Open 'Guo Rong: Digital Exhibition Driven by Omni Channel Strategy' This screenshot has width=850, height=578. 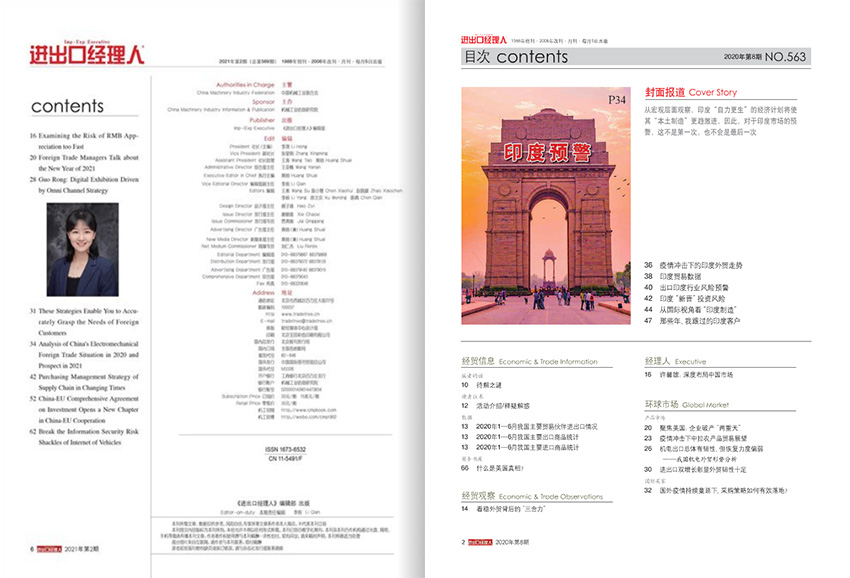coord(84,185)
